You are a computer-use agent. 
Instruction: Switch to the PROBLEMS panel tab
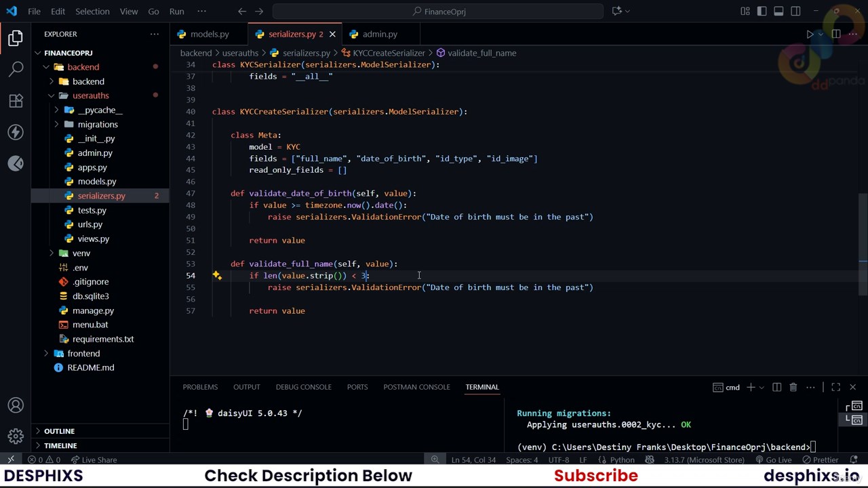200,387
